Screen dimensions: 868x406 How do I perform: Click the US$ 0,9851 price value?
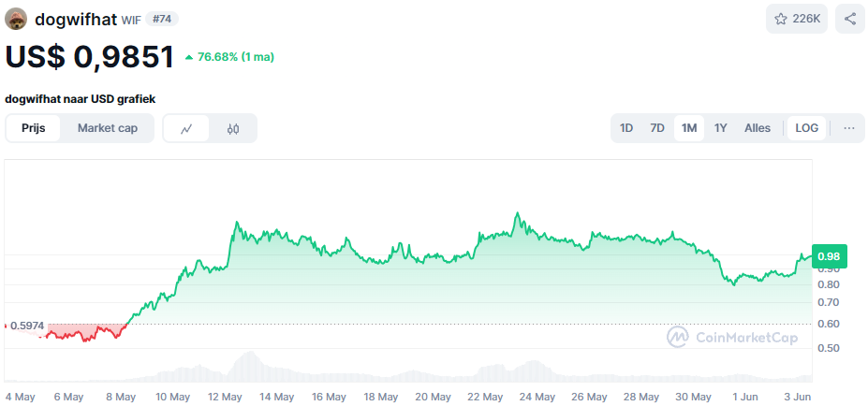click(90, 56)
